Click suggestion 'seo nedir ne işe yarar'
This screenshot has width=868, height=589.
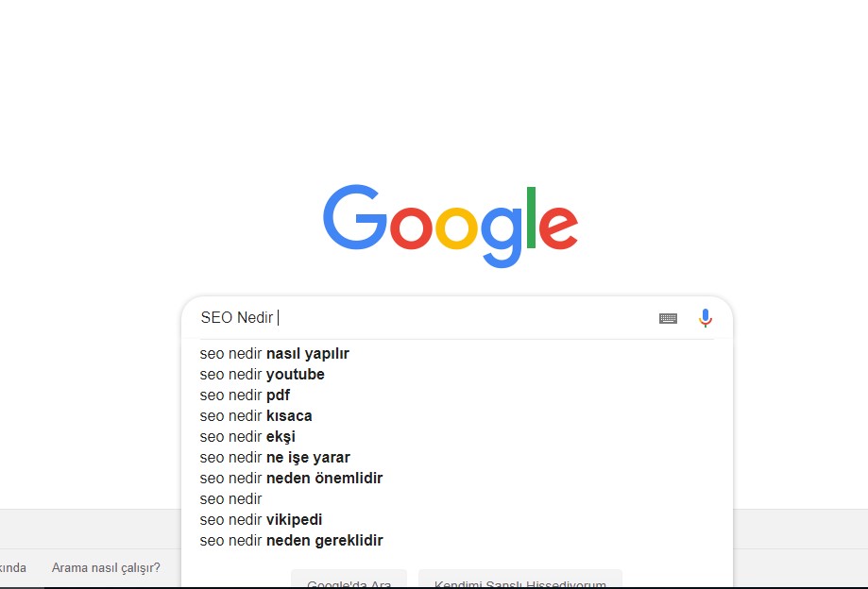click(275, 458)
